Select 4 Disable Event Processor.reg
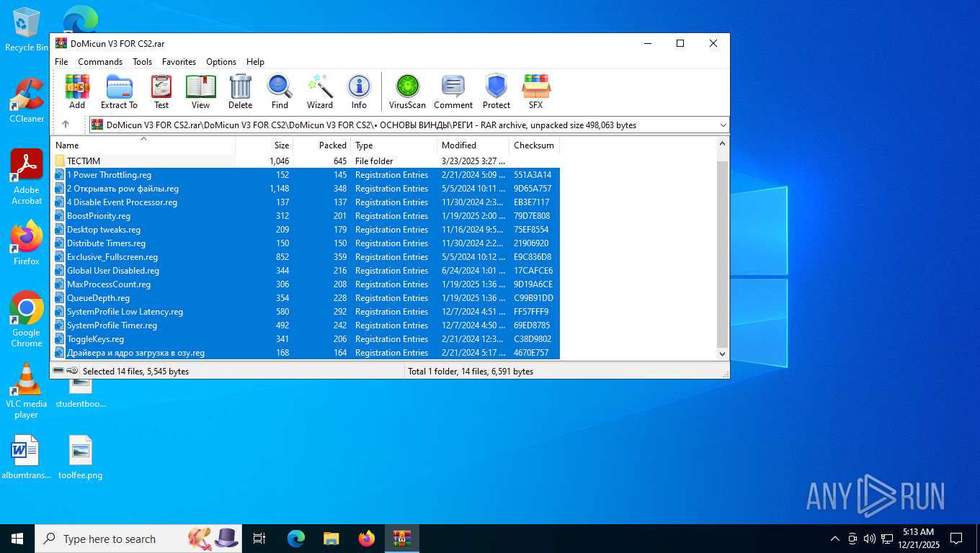Screen dimensions: 980x553 (122, 202)
